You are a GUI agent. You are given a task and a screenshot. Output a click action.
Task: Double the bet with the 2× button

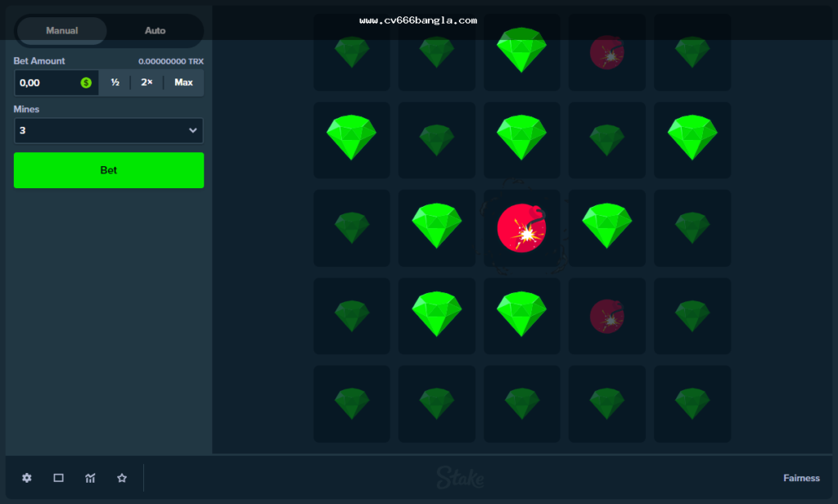[146, 83]
